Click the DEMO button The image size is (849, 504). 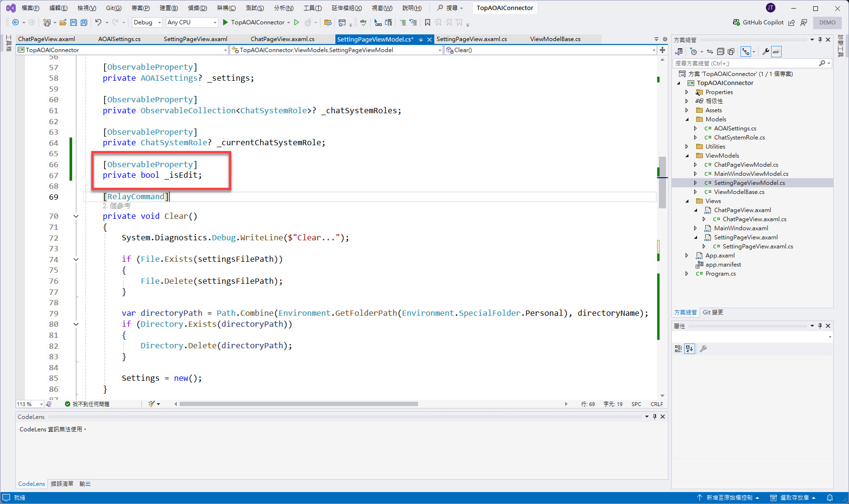tap(828, 22)
